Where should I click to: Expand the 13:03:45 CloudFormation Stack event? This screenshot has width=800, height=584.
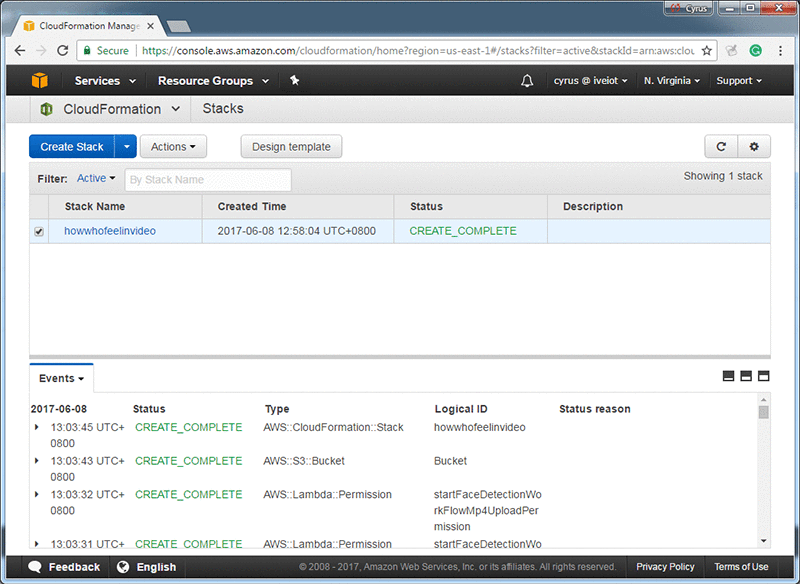(x=36, y=427)
